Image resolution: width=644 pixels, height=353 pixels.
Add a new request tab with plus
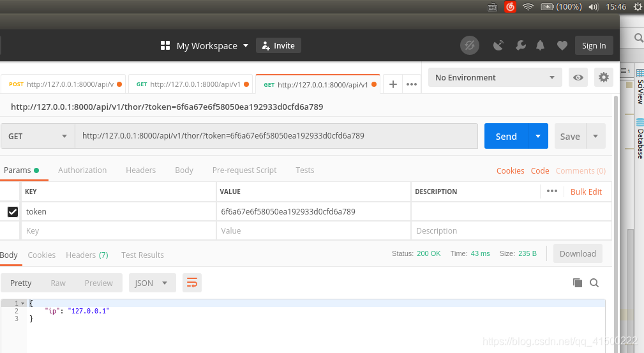coord(393,84)
